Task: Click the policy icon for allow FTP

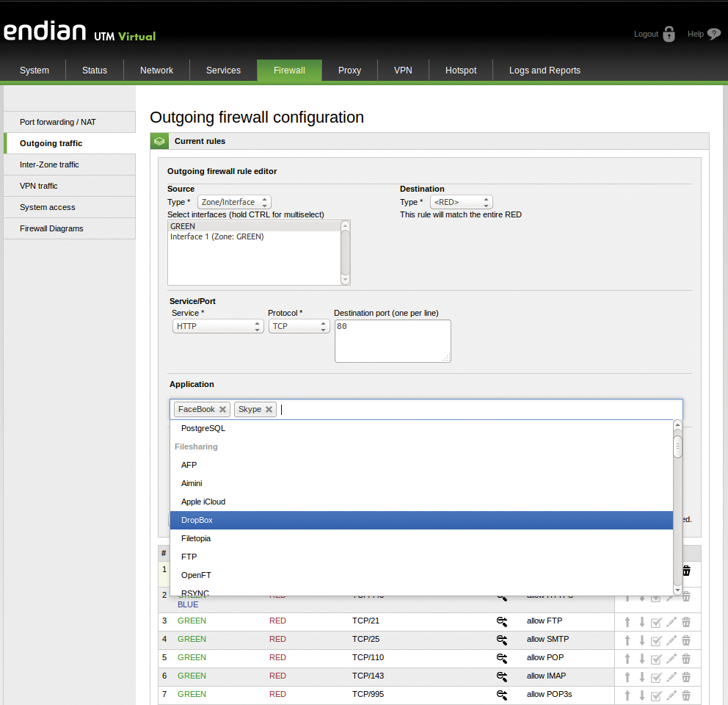Action: click(502, 621)
